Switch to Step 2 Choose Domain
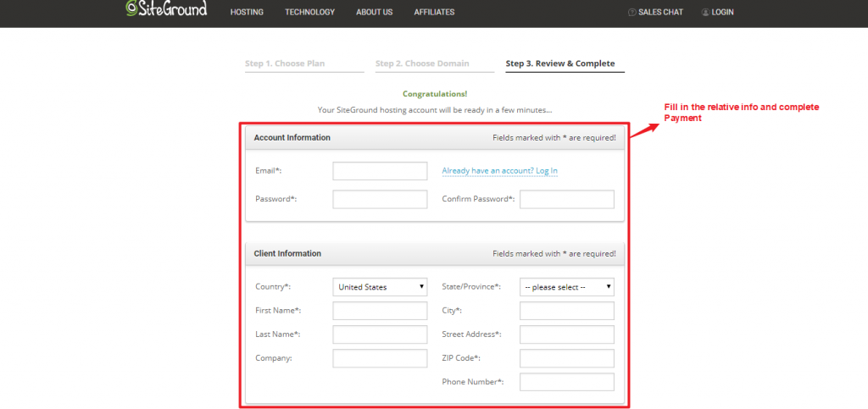 click(x=422, y=64)
